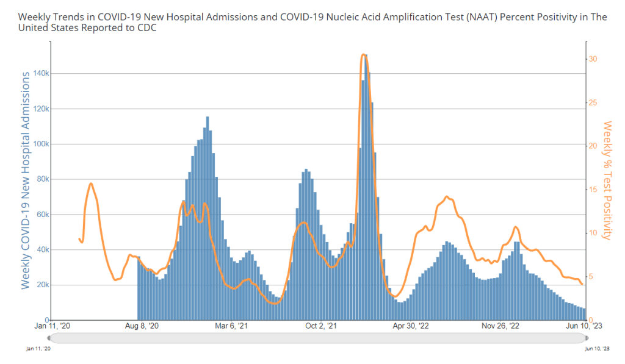The image size is (625, 364).
Task: Click the right handle of the date range slider
Action: (585, 338)
